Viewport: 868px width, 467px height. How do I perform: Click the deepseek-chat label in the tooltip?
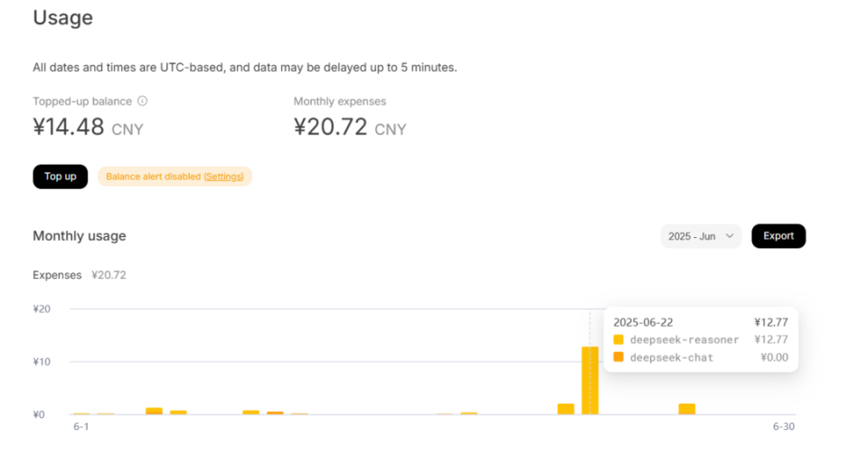tap(672, 357)
